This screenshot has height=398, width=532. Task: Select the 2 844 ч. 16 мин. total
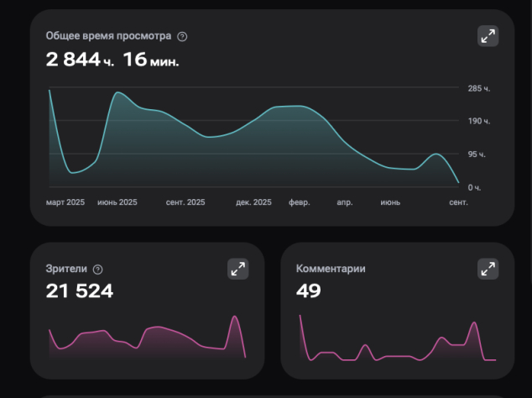(x=112, y=60)
